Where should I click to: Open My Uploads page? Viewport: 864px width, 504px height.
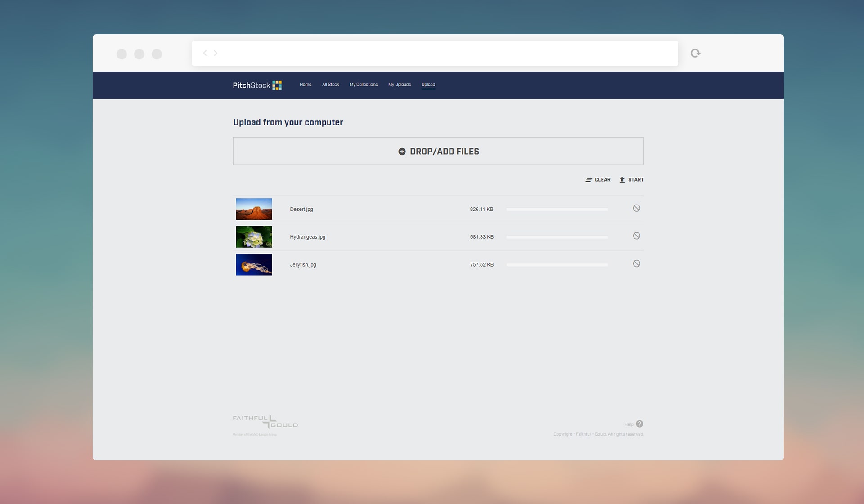point(400,85)
